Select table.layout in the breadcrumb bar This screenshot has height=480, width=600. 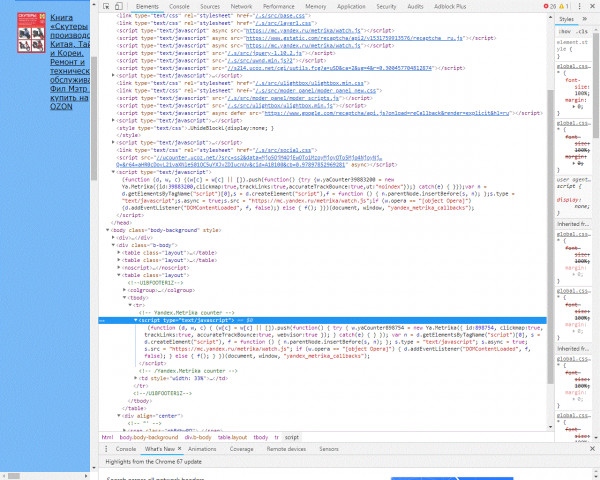(x=232, y=437)
